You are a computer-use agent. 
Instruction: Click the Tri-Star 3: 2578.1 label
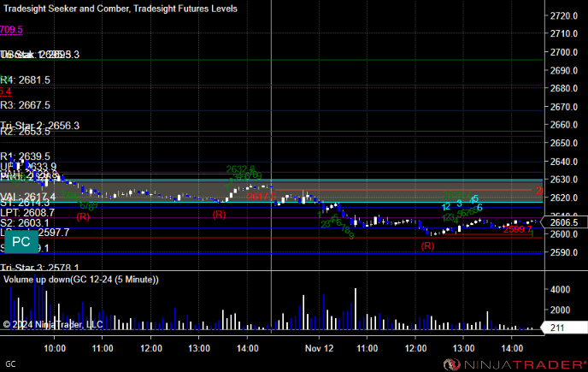(40, 268)
